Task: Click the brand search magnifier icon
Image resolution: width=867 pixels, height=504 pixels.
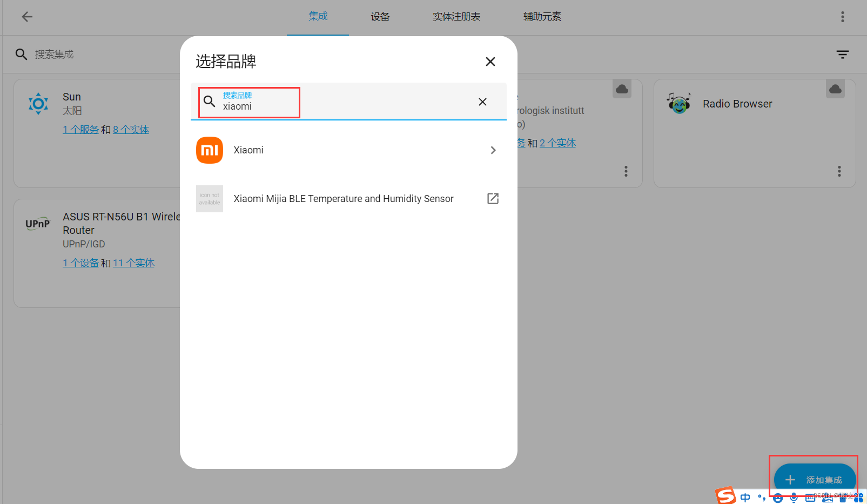Action: pos(210,101)
